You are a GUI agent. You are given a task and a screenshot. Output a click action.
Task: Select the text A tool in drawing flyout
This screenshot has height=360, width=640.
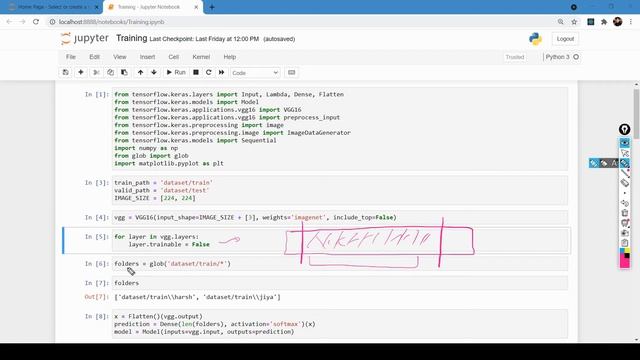[x=614, y=163]
